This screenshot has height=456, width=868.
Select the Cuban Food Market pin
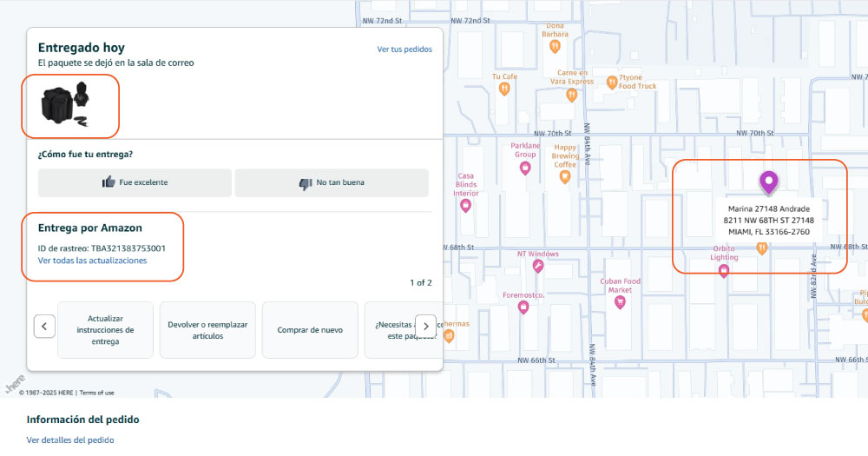[x=620, y=302]
